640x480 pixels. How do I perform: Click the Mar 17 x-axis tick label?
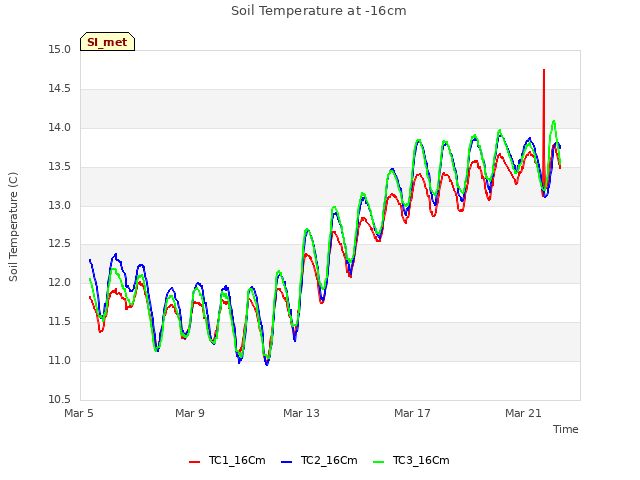(x=412, y=413)
